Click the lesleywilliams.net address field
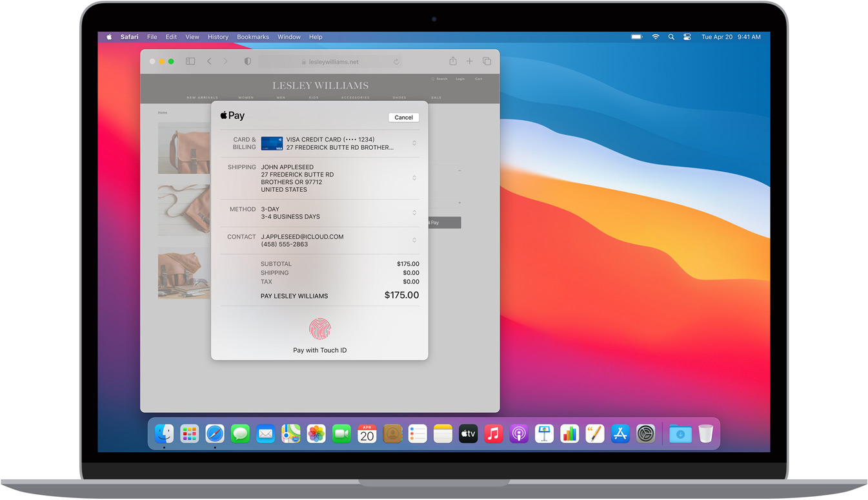Screen dimensions: 868x500 [x=330, y=61]
